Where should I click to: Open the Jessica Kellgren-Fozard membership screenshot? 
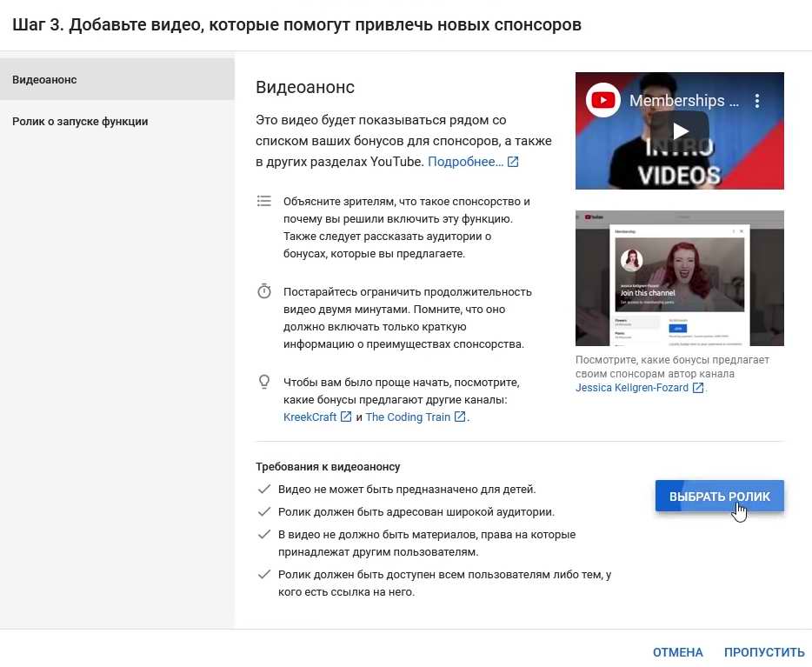pos(680,278)
